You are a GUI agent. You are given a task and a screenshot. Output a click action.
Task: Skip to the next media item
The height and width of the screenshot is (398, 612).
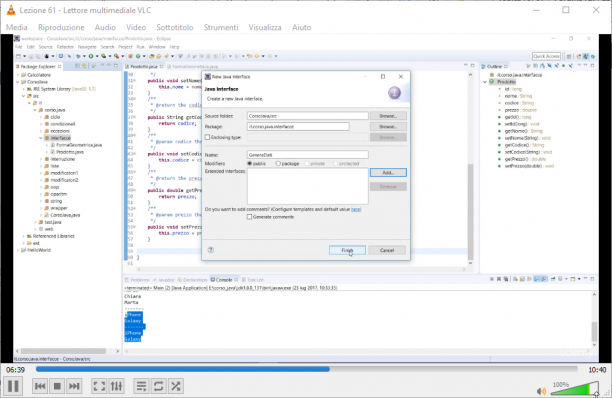tap(74, 386)
